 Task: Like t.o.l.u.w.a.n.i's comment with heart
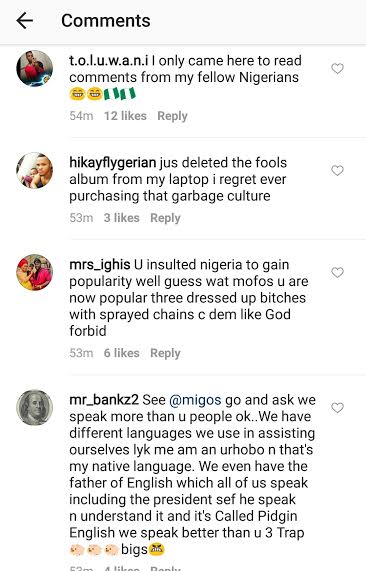click(x=337, y=68)
